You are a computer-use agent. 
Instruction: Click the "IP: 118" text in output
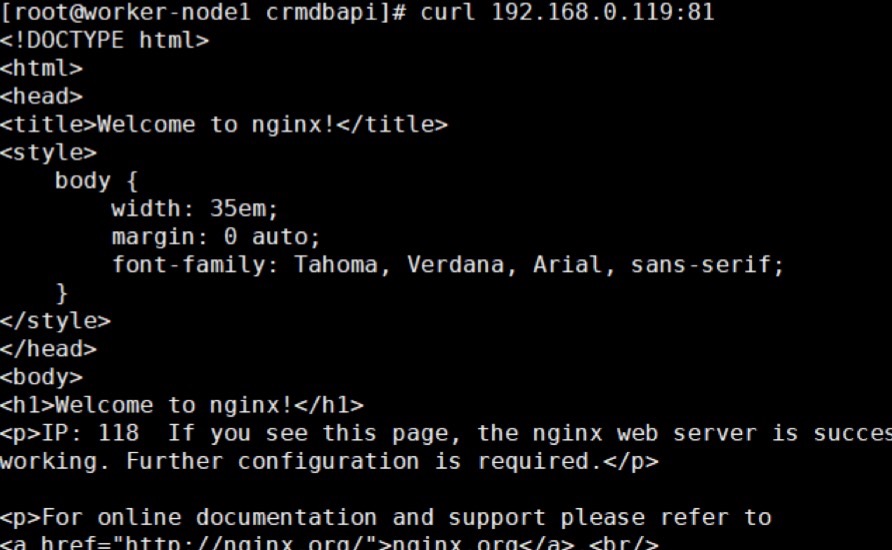[90, 433]
